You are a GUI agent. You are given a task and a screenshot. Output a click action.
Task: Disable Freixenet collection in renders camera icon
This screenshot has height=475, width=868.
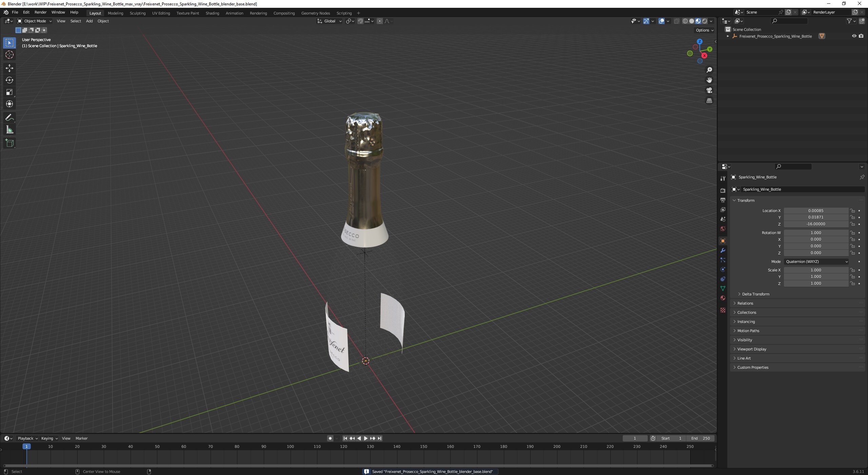861,36
